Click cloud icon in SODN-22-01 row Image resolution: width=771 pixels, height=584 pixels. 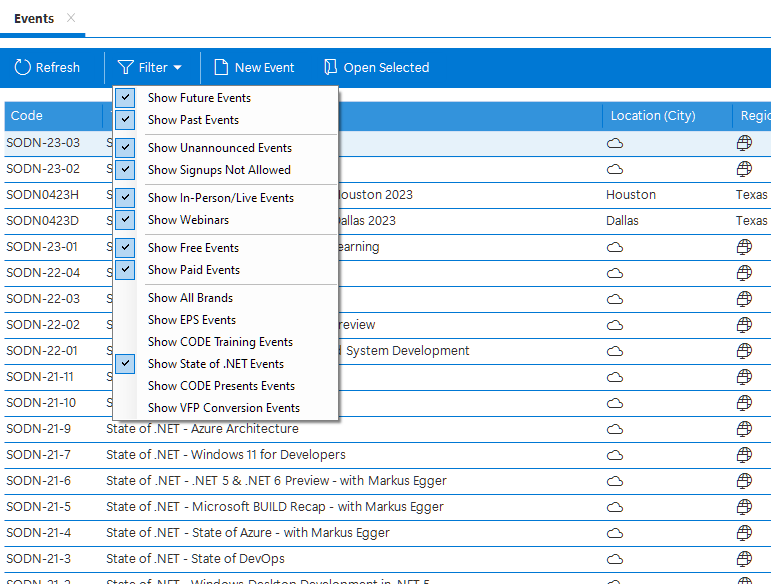pyautogui.click(x=615, y=351)
